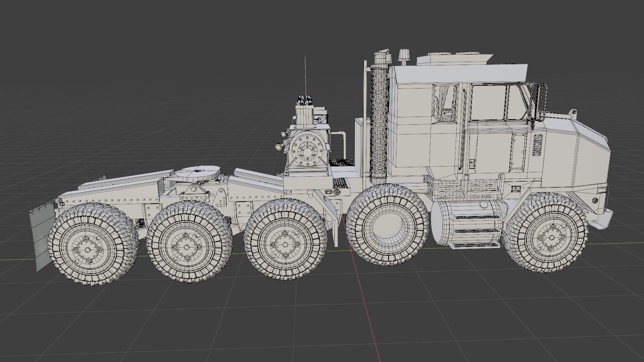Select the front wheel under the engine hood
Viewport: 644px width, 362px height.
(545, 232)
